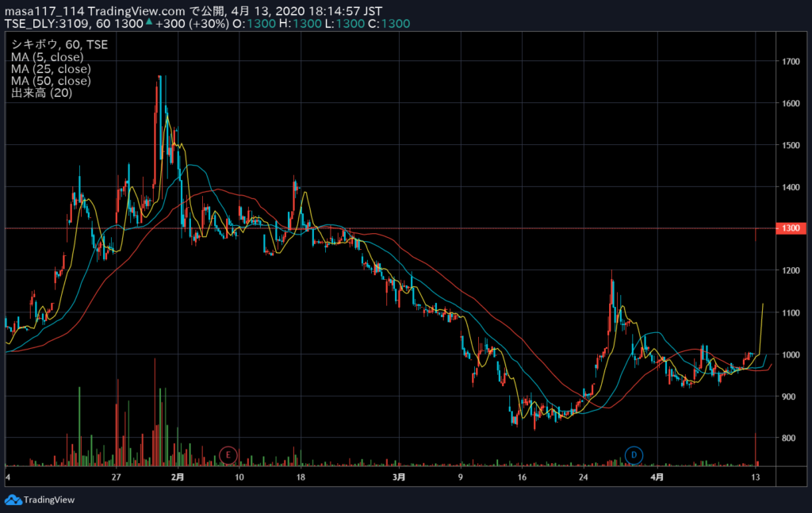Click the 1400 price axis label
Viewport: 812px width, 513px height.
coord(791,187)
